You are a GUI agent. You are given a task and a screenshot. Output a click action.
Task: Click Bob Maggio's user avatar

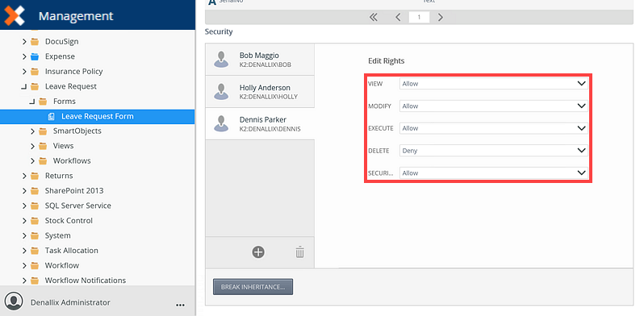221,60
